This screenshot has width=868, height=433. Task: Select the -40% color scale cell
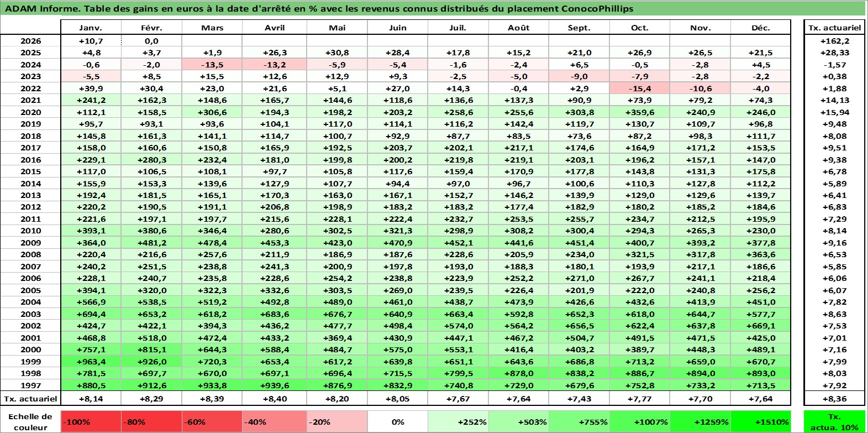pos(275,421)
